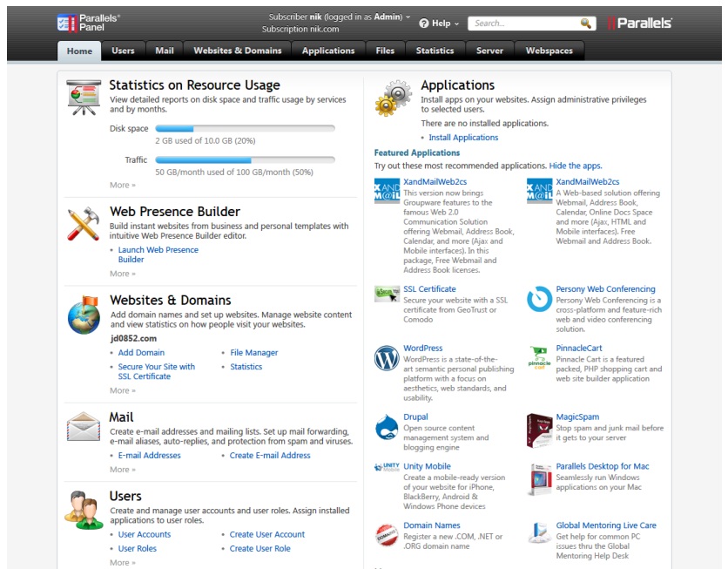
Task: Switch to the Home tab
Action: tap(79, 51)
